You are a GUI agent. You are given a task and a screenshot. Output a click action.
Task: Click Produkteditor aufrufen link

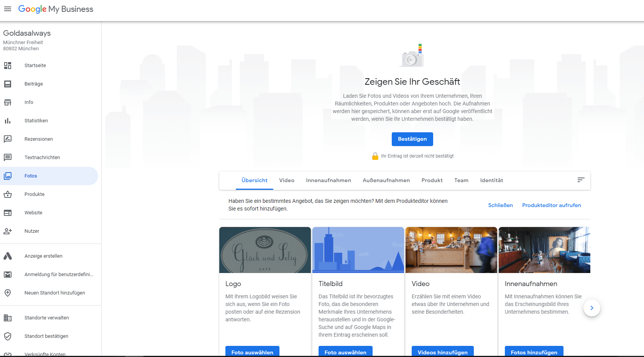click(552, 205)
